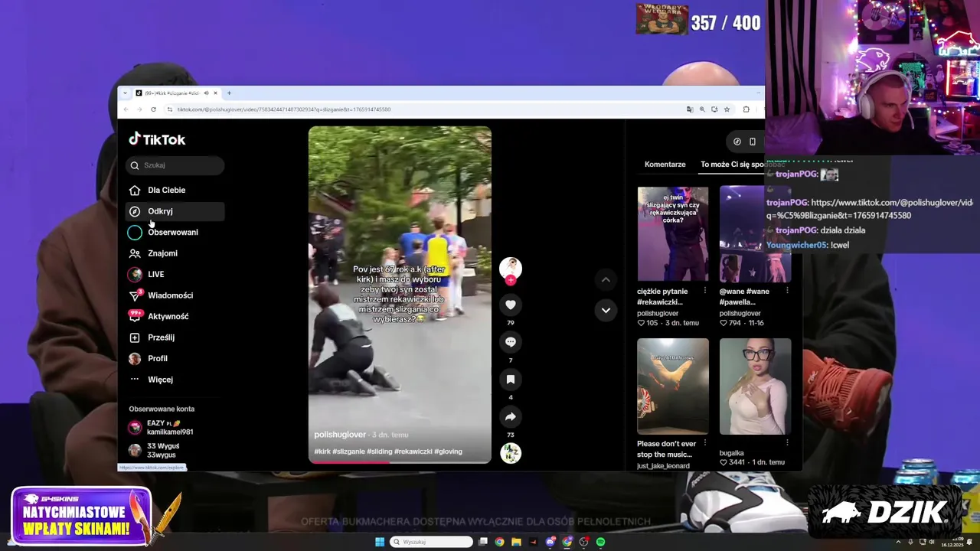Open the TikTok coin icon at top right

point(737,142)
